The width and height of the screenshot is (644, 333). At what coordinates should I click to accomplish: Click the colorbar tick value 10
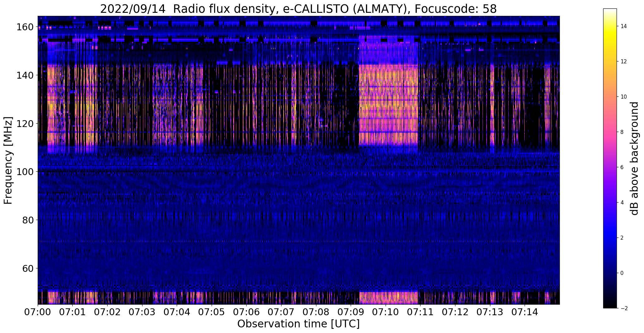click(x=624, y=97)
